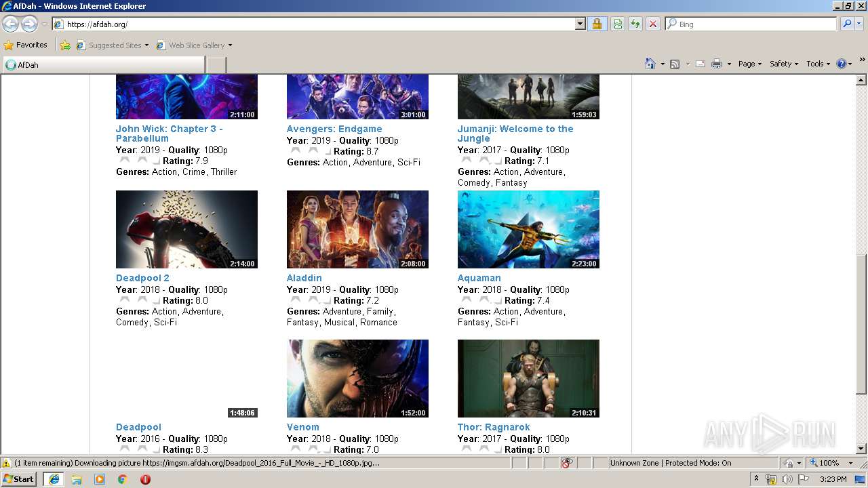Click the blocked privacy eye icon
Screen dimensions: 868x488
(x=567, y=463)
